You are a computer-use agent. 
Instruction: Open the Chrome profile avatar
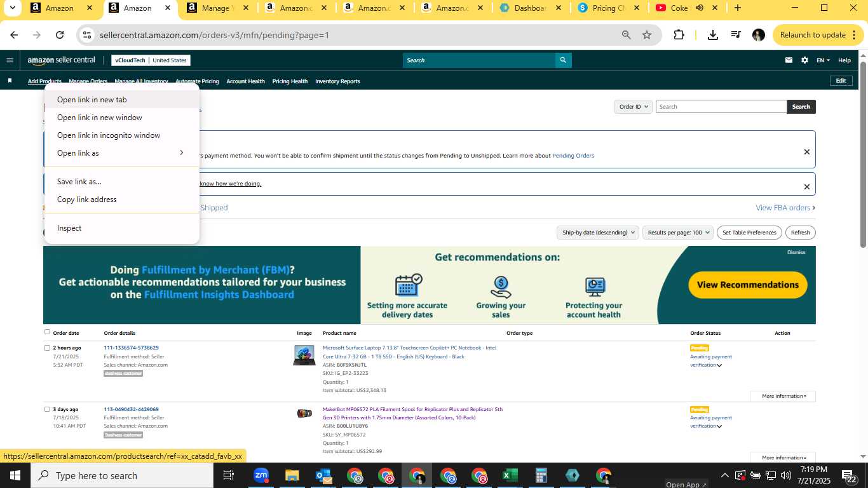tap(759, 35)
